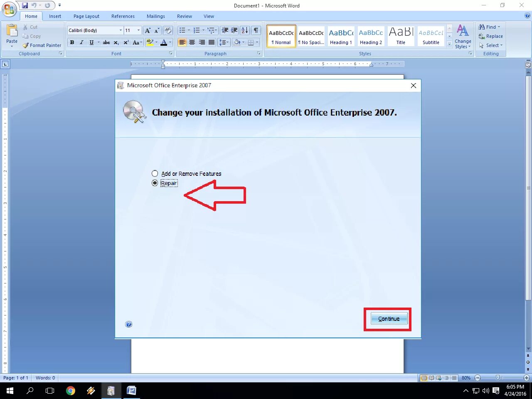Open the Review ribbon tab
Image resolution: width=532 pixels, height=399 pixels.
tap(184, 16)
